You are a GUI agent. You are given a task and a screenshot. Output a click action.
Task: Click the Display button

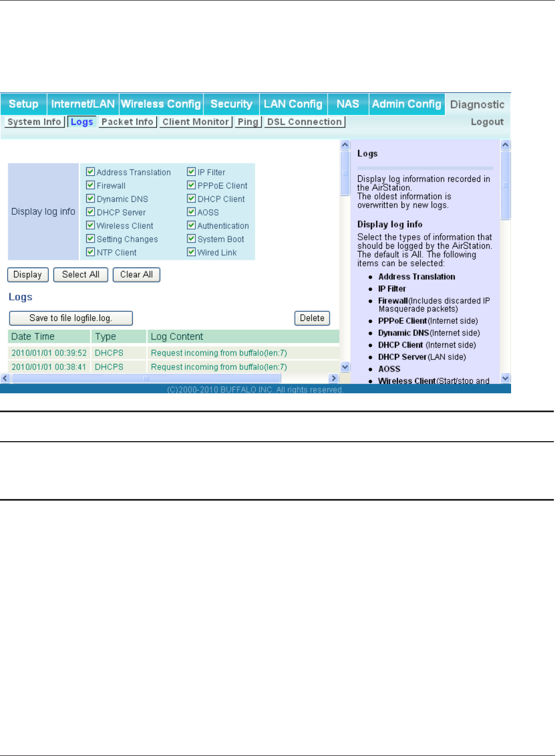pyautogui.click(x=28, y=275)
